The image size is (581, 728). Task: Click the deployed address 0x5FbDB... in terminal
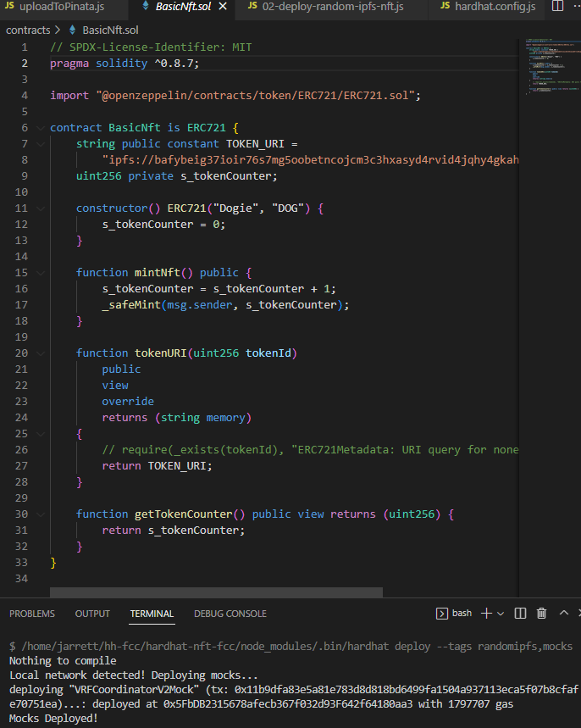pyautogui.click(x=288, y=704)
